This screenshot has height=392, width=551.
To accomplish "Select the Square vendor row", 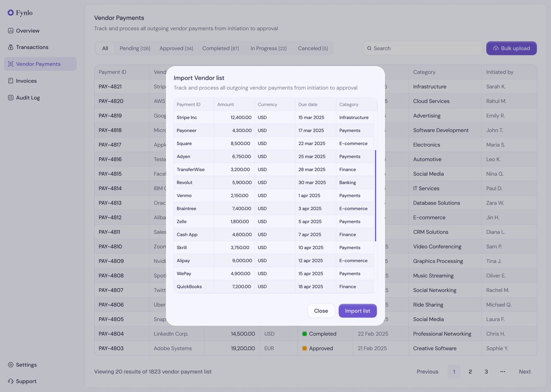I will pos(274,143).
